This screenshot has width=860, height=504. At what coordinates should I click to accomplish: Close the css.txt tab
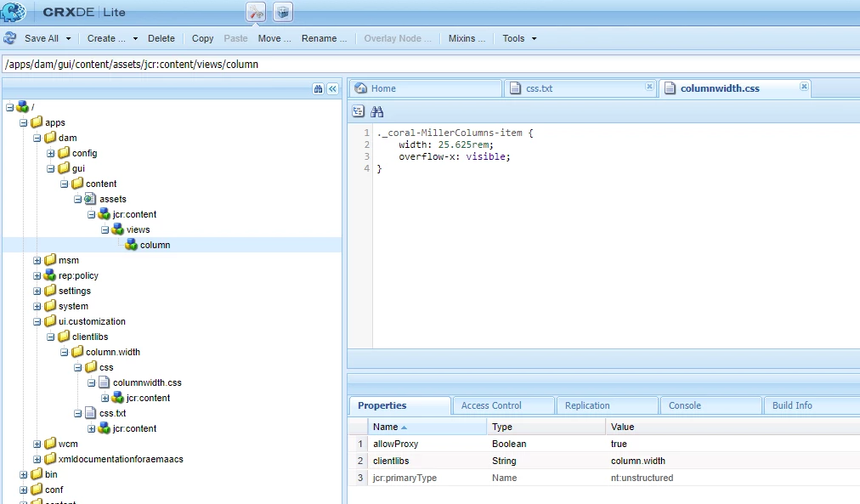649,87
